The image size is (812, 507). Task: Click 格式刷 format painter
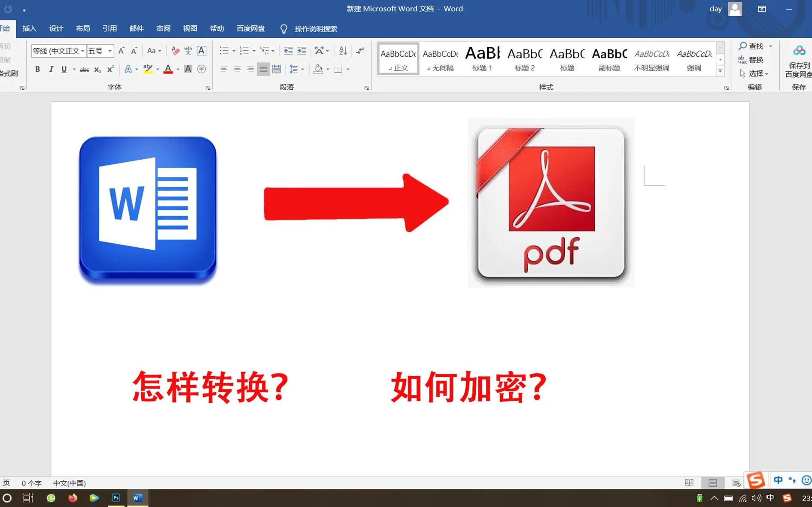pos(9,73)
